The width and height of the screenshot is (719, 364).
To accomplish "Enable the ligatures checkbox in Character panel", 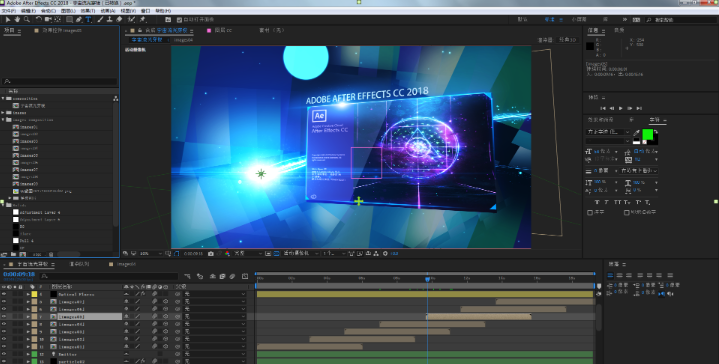I will [x=590, y=212].
